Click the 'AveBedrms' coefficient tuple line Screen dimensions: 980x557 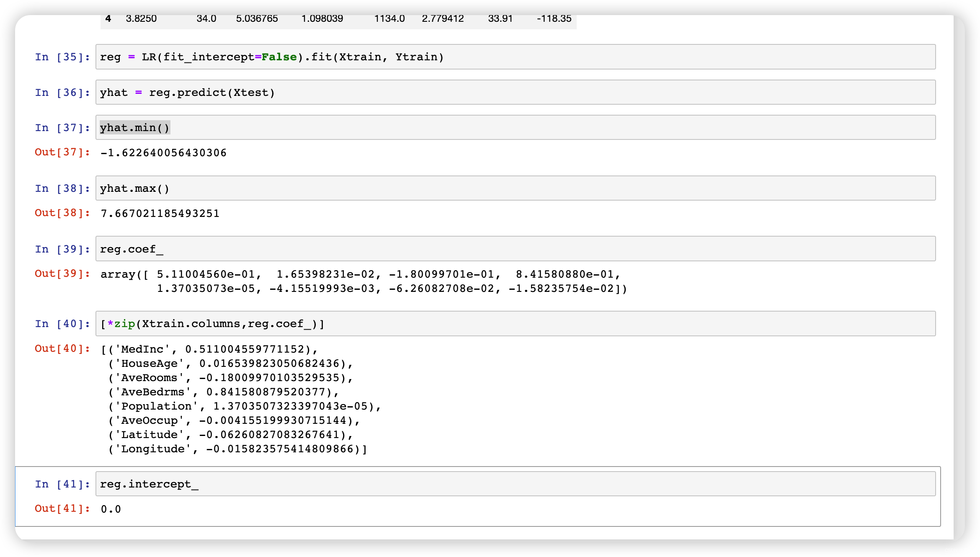click(223, 392)
